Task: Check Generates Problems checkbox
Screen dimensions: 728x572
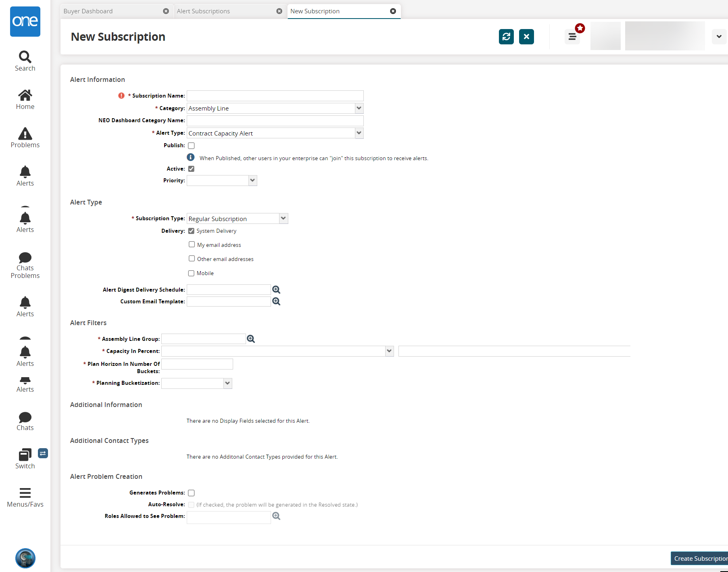Action: (191, 493)
